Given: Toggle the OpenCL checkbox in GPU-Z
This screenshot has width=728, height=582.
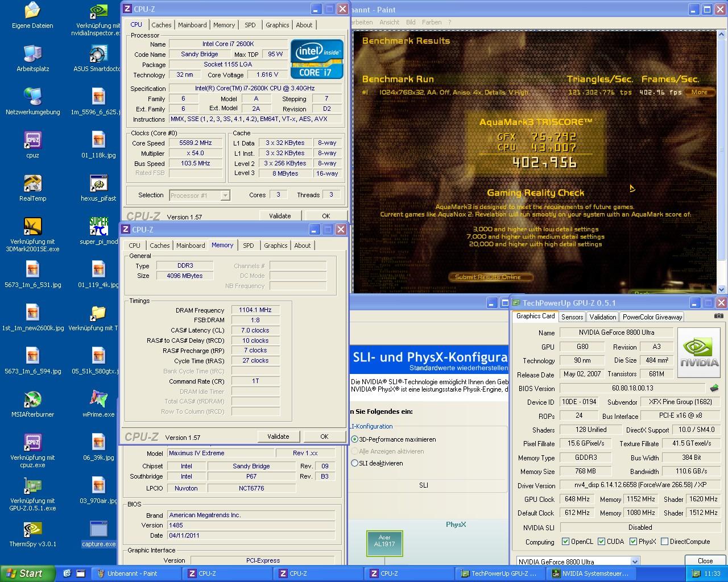Looking at the screenshot, I should [565, 542].
